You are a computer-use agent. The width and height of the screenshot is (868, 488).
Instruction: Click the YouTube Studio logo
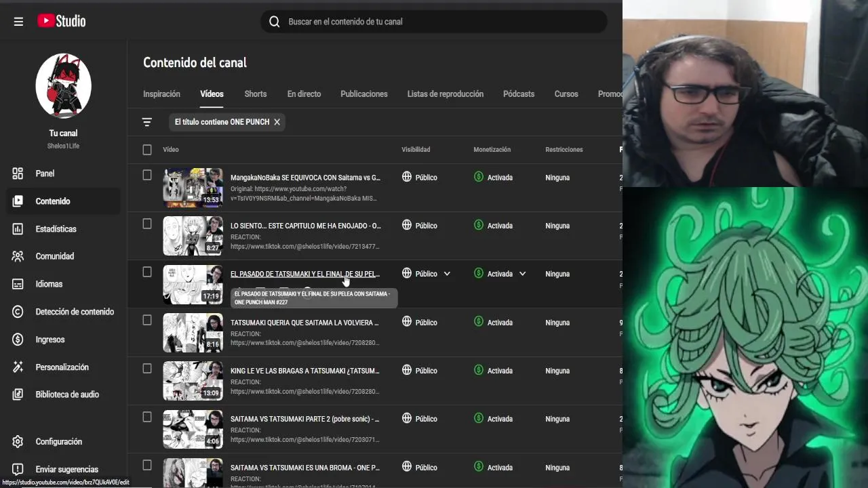pos(62,21)
